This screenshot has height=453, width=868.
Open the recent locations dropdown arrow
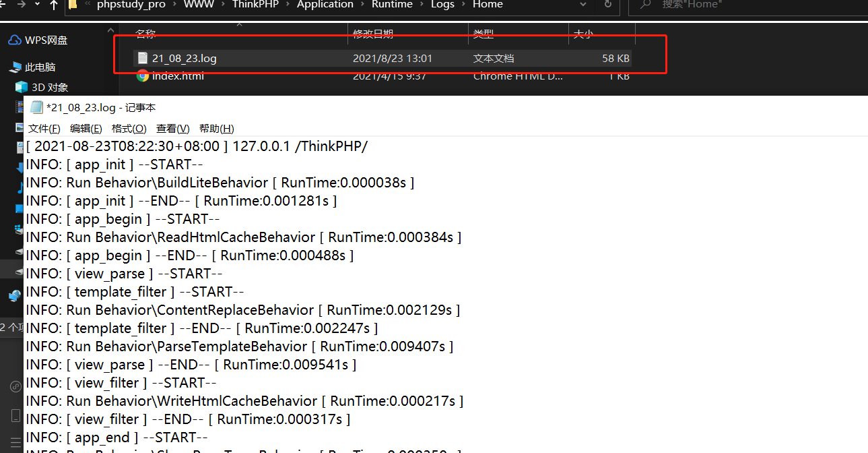tap(37, 4)
